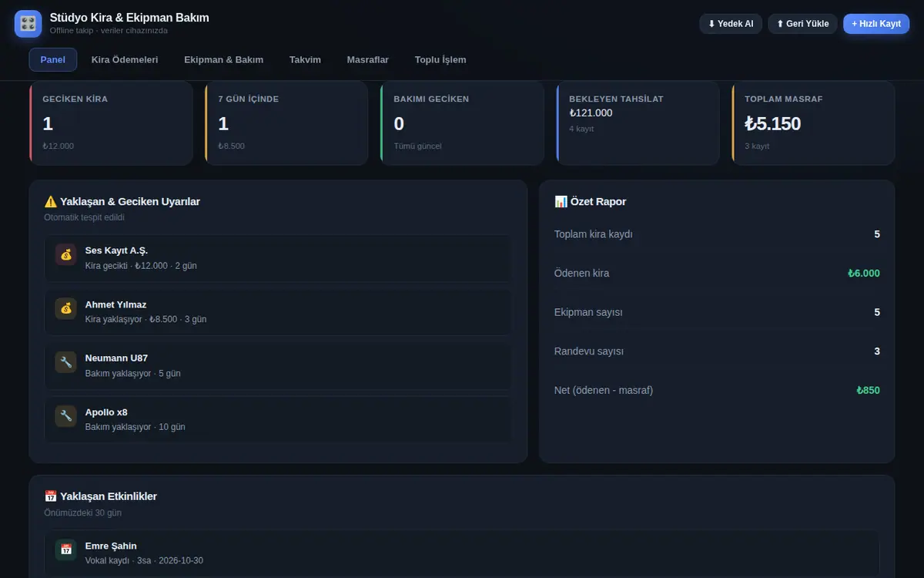Click the 'Bakım yaklaşıyor · 10 gün' detail
Image resolution: width=924 pixels, height=578 pixels.
pos(136,427)
